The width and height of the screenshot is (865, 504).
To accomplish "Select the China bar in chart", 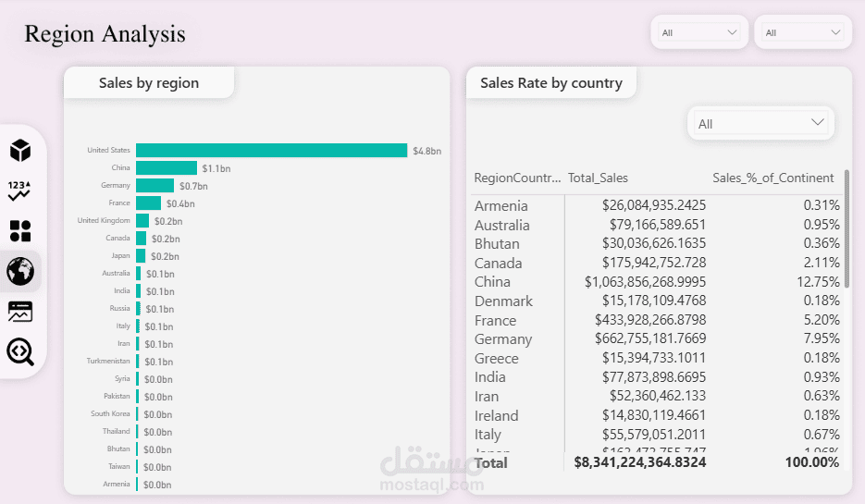I will tap(167, 168).
